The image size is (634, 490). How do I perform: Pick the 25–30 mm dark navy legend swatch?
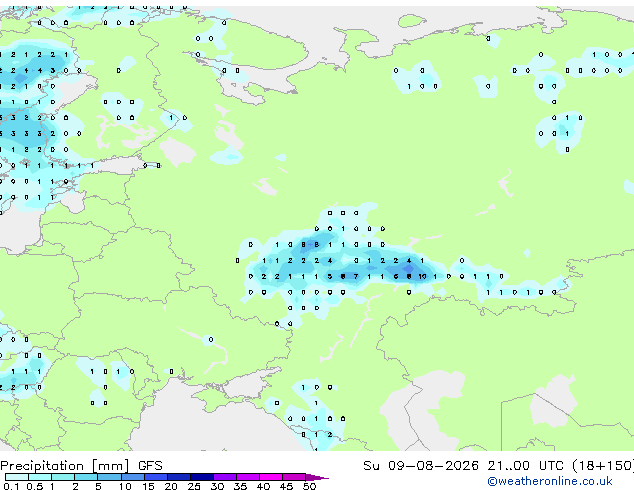pyautogui.click(x=202, y=477)
